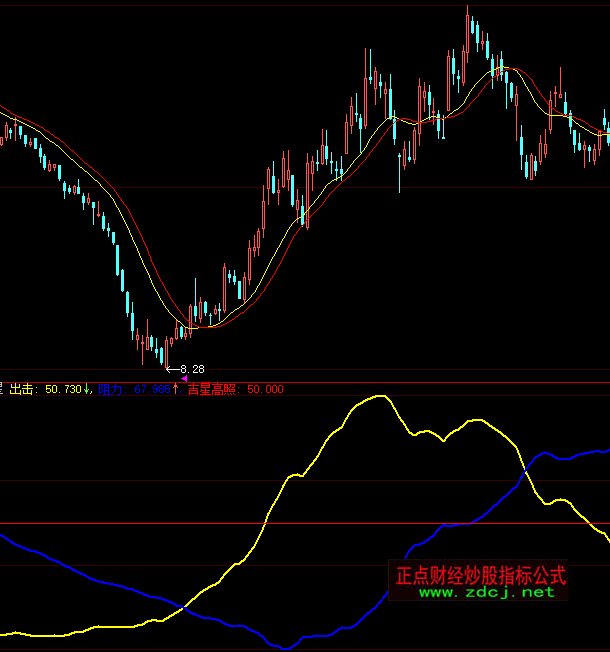The height and width of the screenshot is (652, 610).
Task: Select the 出击 indicator value label
Action: pos(45,389)
